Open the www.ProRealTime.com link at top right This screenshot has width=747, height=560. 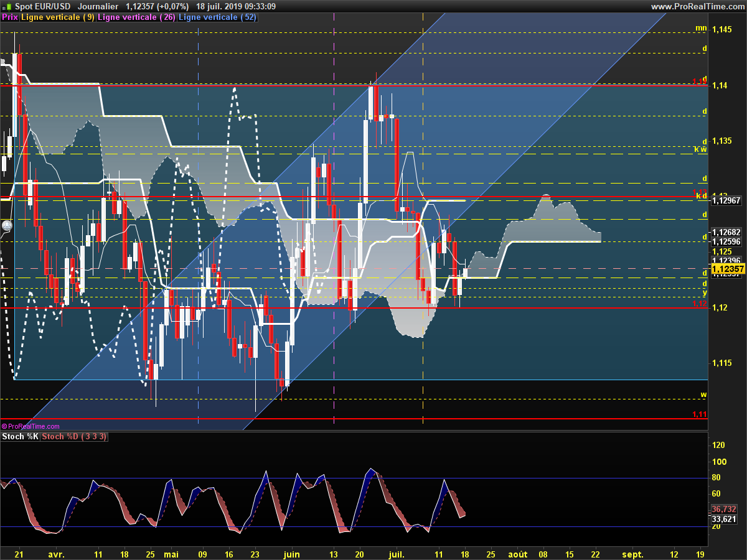(x=697, y=6)
